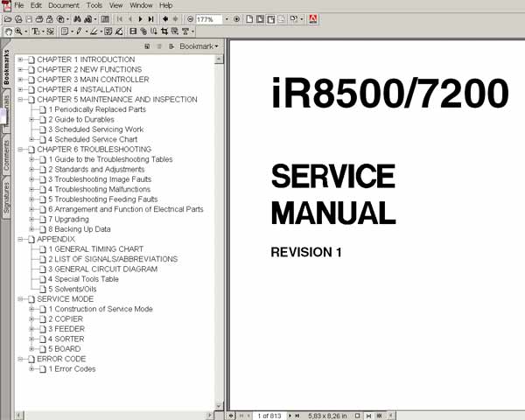Click next page arrow in status bar
The height and width of the screenshot is (420, 525).
290,416
